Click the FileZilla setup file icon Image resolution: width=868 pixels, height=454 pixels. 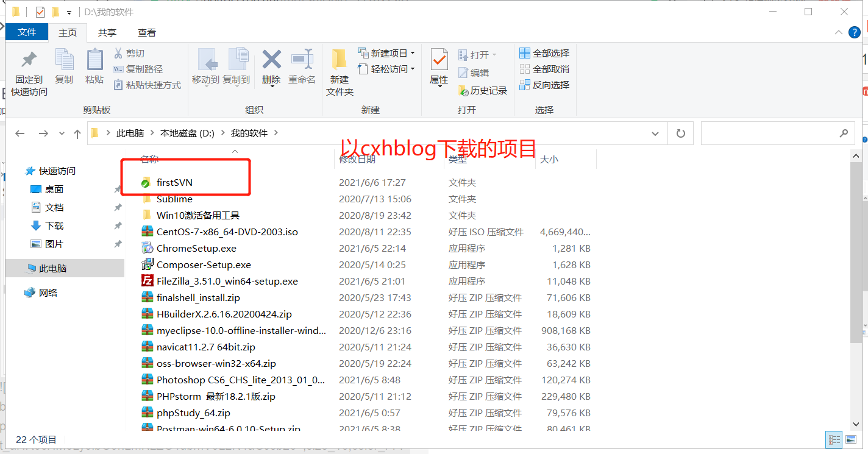pyautogui.click(x=147, y=281)
